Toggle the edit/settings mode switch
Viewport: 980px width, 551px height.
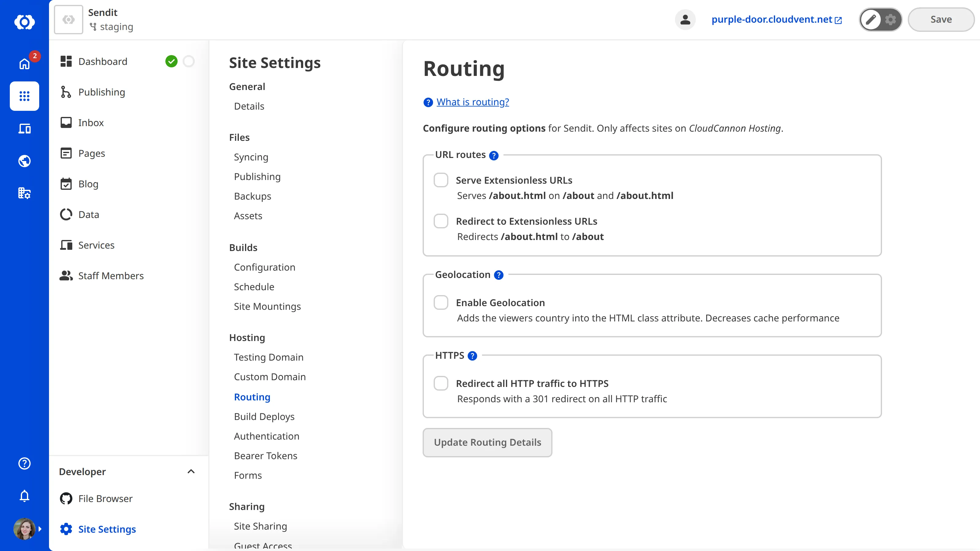coord(880,19)
